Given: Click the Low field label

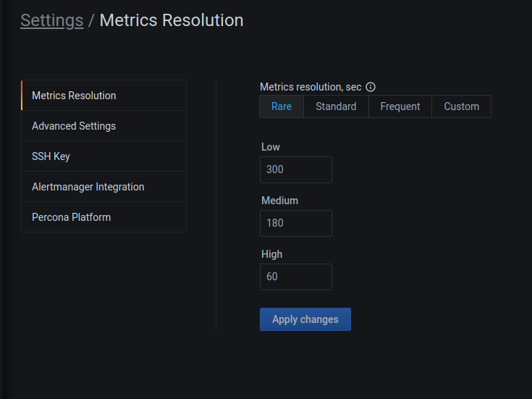Looking at the screenshot, I should [271, 147].
